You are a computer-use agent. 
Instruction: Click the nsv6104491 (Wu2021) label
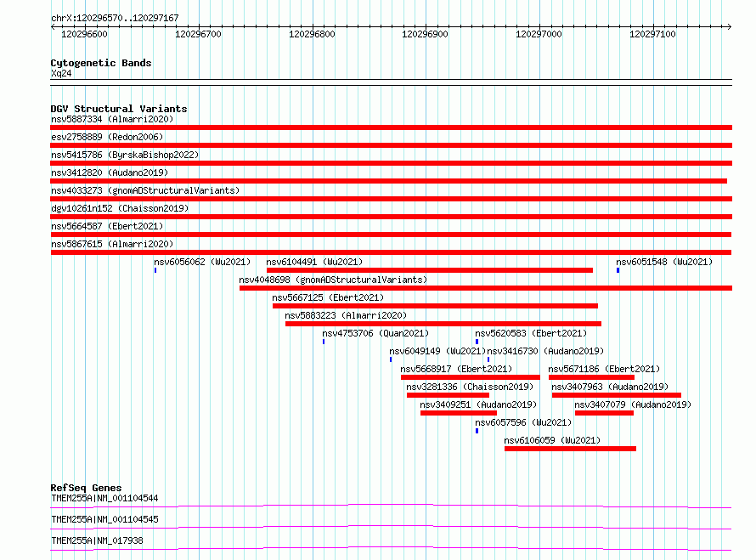(314, 262)
